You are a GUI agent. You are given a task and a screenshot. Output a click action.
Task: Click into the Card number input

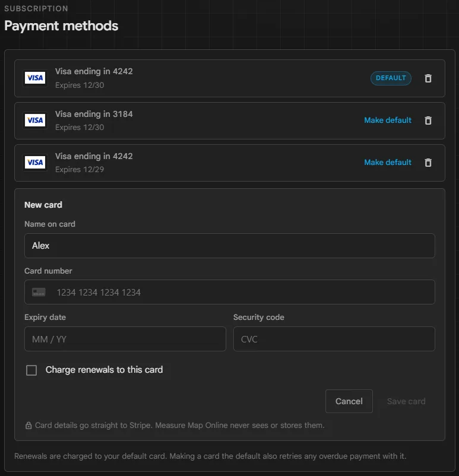tap(230, 292)
